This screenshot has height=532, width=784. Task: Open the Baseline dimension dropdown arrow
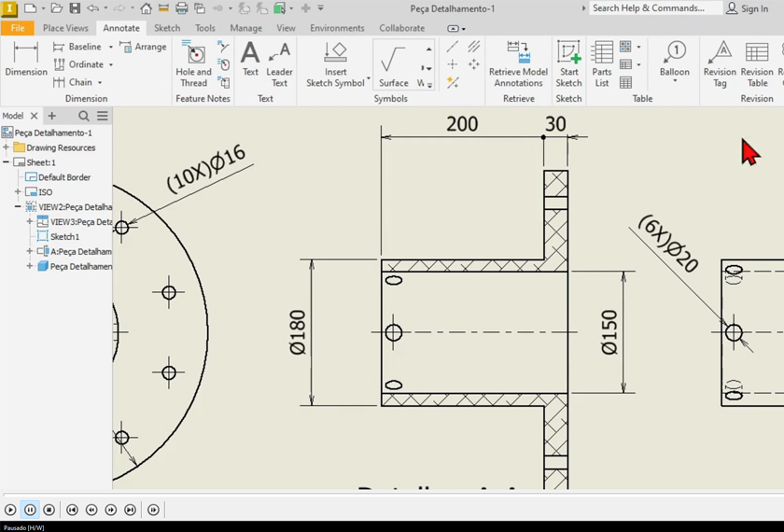(110, 47)
